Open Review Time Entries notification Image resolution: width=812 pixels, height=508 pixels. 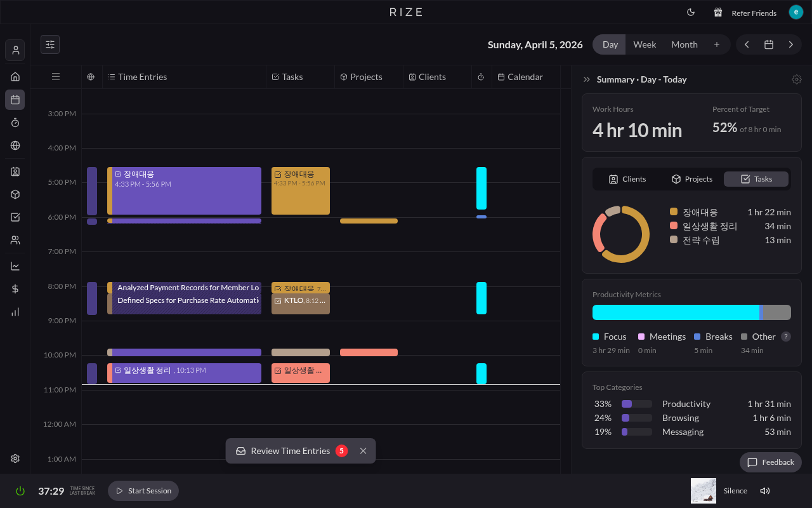[x=291, y=451]
